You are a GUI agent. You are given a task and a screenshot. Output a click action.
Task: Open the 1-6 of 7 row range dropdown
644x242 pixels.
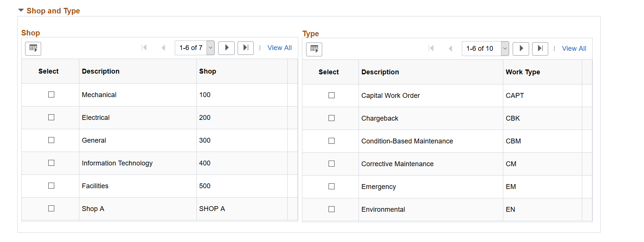pos(195,48)
